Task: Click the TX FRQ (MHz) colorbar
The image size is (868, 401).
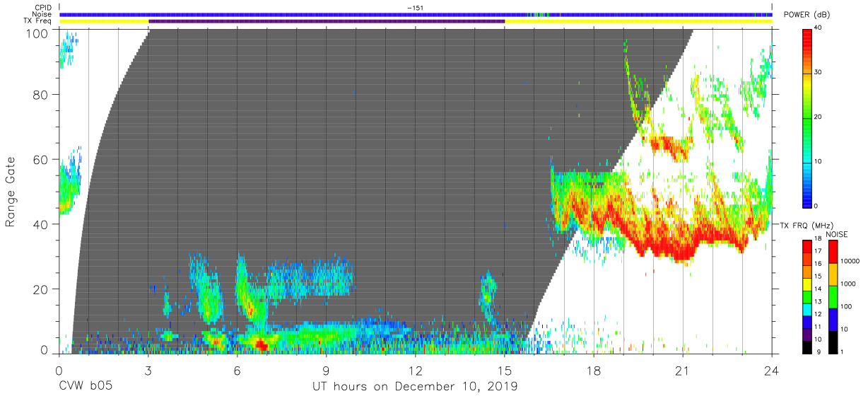Action: coord(807,296)
